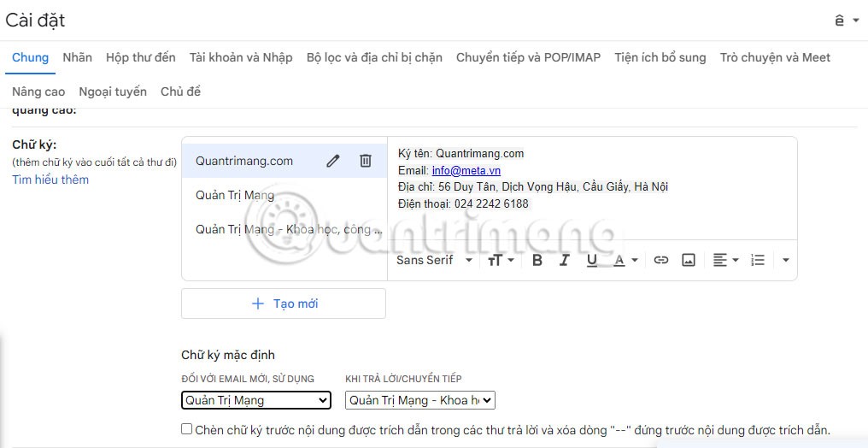Open the text color picker
Image resolution: width=868 pixels, height=448 pixels.
coord(625,260)
